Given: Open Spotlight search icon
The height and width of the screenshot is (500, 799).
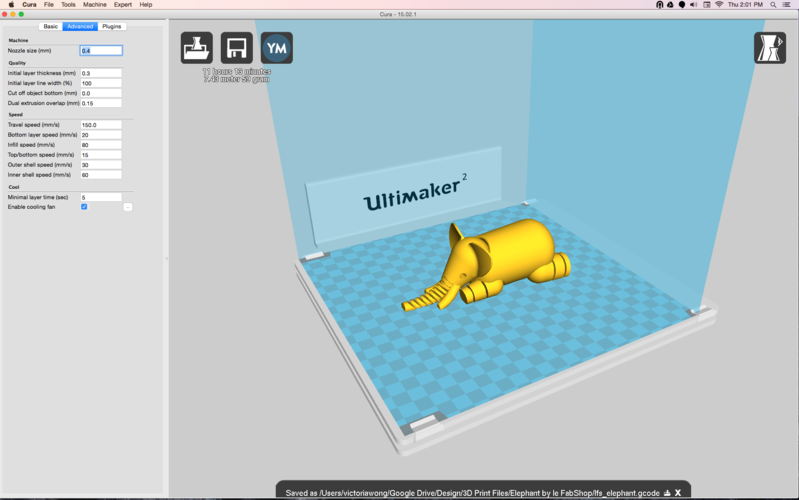Looking at the screenshot, I should pos(773,5).
